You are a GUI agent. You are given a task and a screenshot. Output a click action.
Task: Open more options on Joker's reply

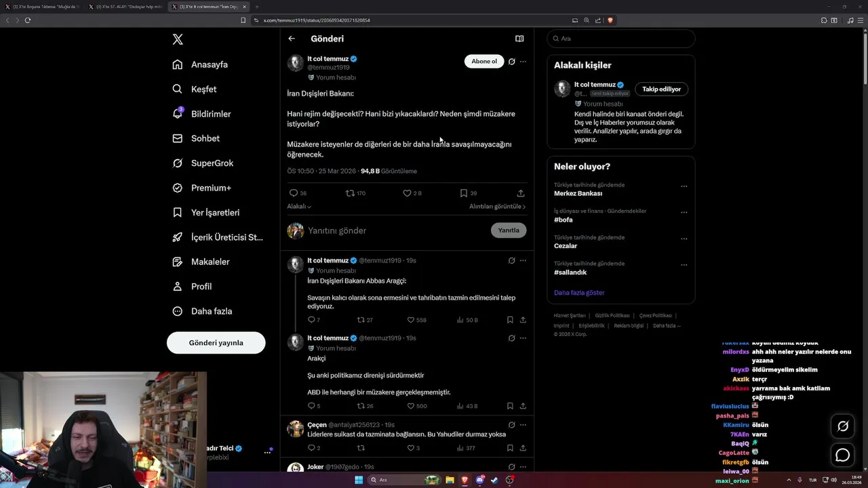[523, 467]
